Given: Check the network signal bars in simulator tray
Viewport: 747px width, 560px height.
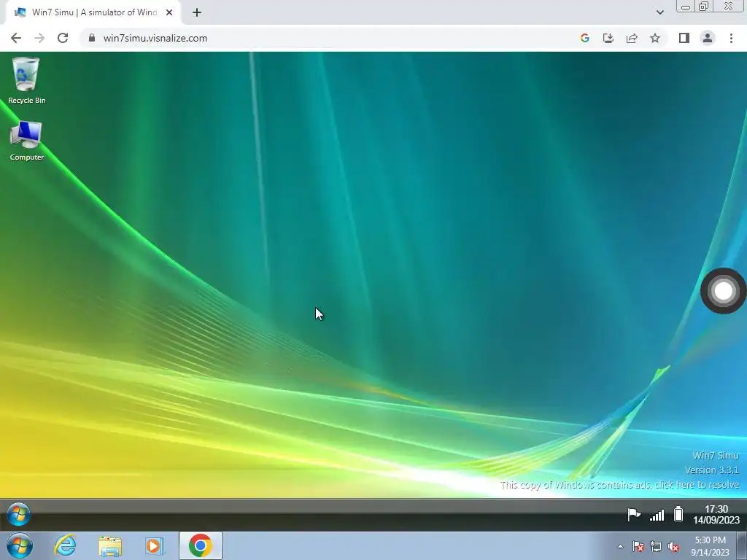Looking at the screenshot, I should tap(657, 515).
